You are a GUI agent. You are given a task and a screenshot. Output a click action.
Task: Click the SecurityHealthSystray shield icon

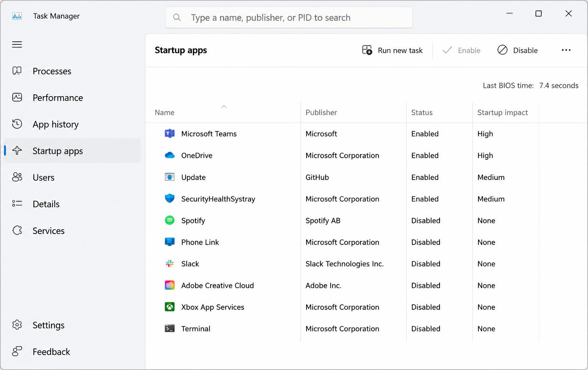click(169, 199)
